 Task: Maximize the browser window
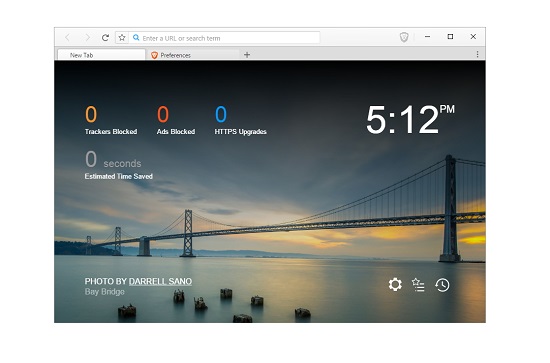(450, 36)
